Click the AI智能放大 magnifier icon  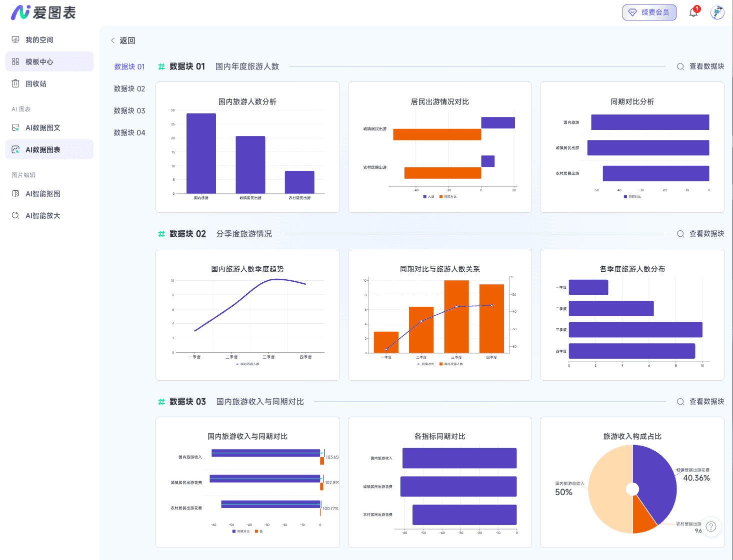pyautogui.click(x=15, y=215)
